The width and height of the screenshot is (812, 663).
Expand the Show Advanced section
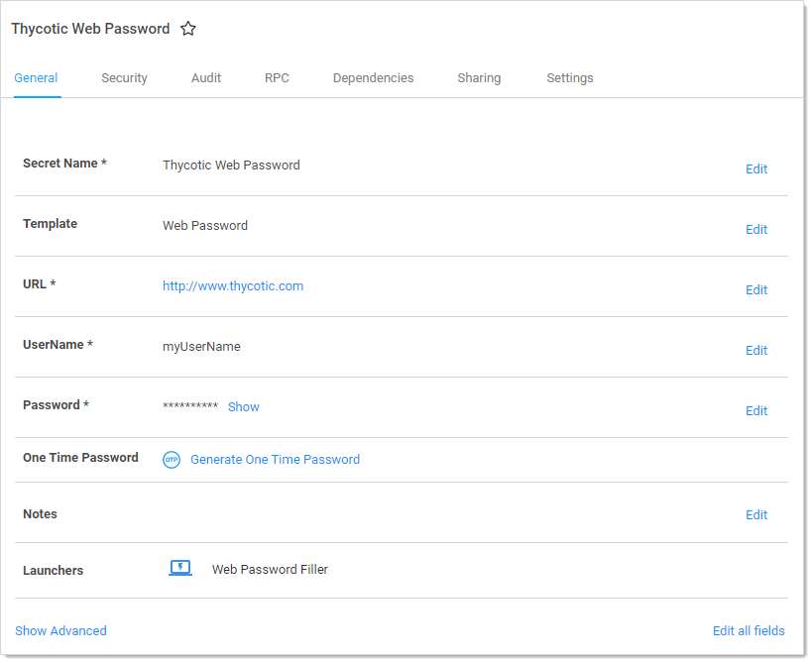tap(60, 631)
